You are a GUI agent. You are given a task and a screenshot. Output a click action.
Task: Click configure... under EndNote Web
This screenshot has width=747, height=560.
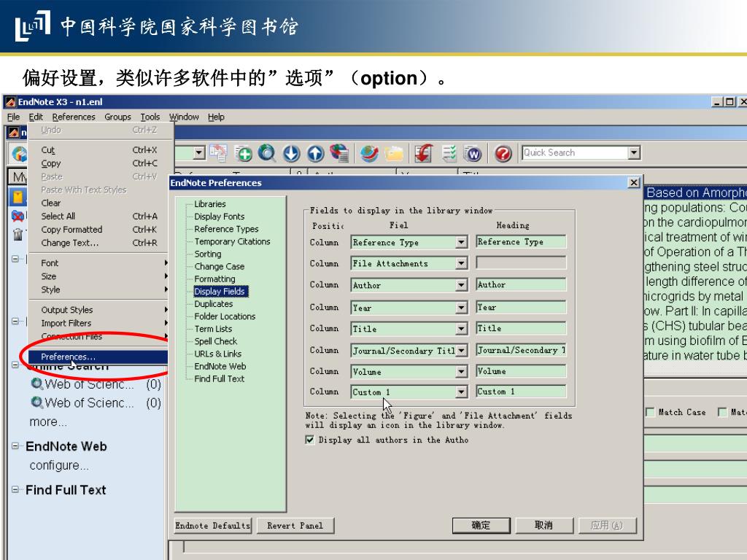pos(59,465)
